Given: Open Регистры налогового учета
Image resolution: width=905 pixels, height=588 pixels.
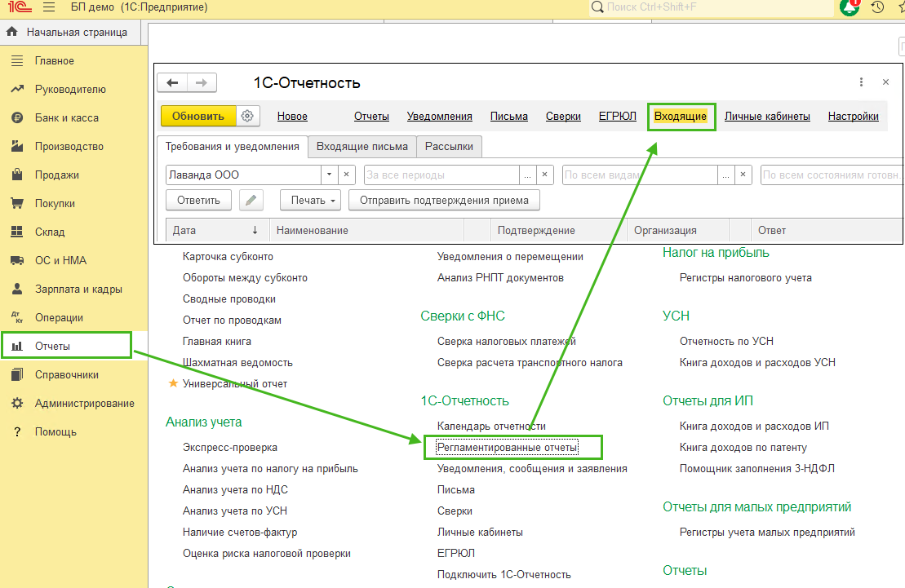Looking at the screenshot, I should (x=745, y=277).
